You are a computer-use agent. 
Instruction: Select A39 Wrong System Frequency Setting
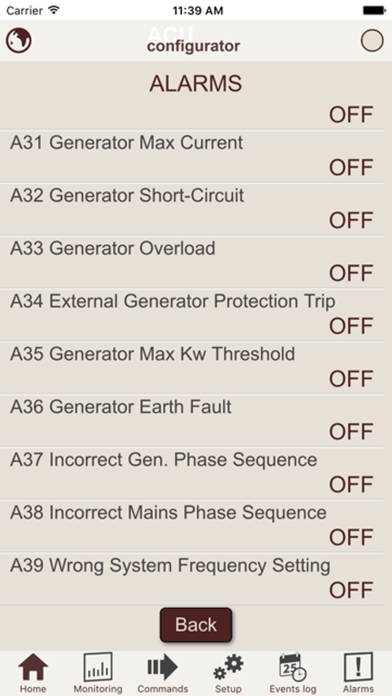click(191, 579)
